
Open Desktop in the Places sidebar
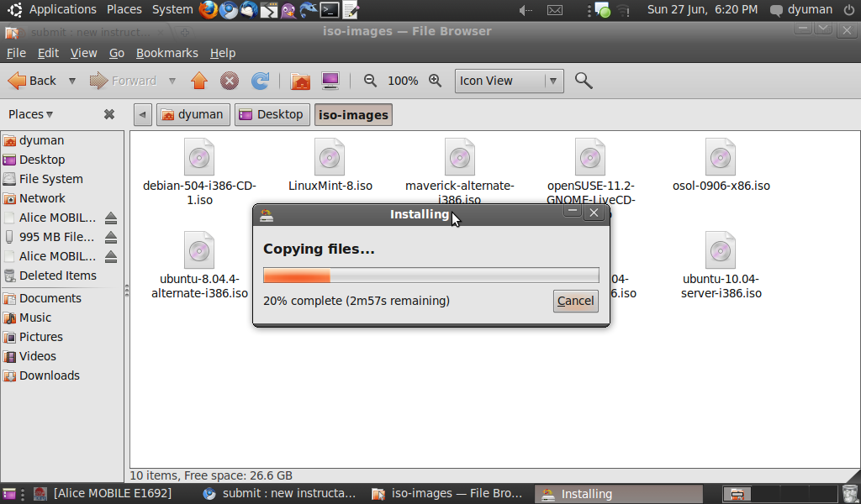62,160
